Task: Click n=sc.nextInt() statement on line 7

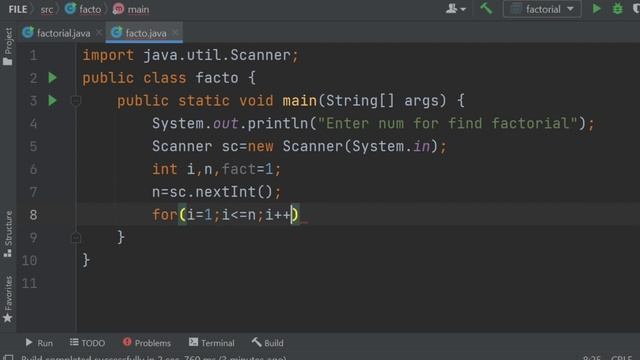Action: point(216,192)
